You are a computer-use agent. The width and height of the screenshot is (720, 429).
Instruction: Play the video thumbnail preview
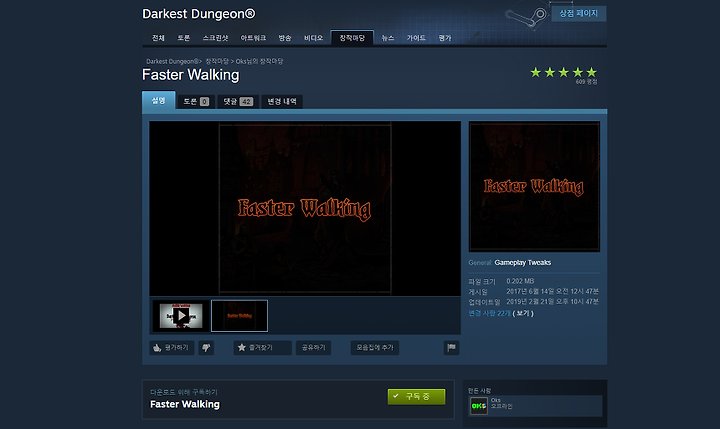coord(181,316)
